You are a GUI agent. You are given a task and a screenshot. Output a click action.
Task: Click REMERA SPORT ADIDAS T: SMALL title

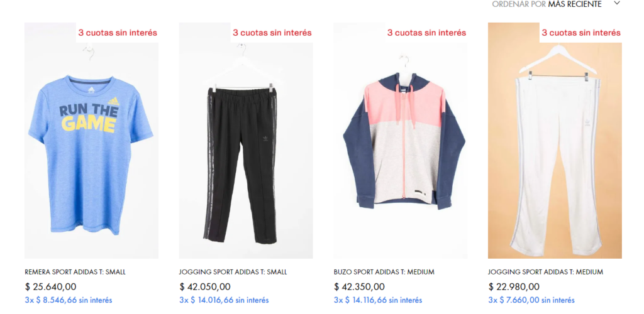(75, 272)
